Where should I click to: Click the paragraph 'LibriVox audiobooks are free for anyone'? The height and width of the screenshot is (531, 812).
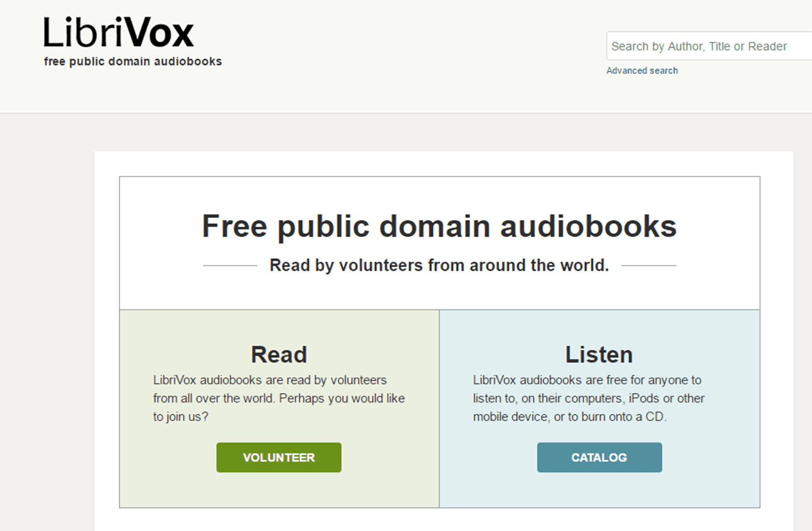click(589, 398)
